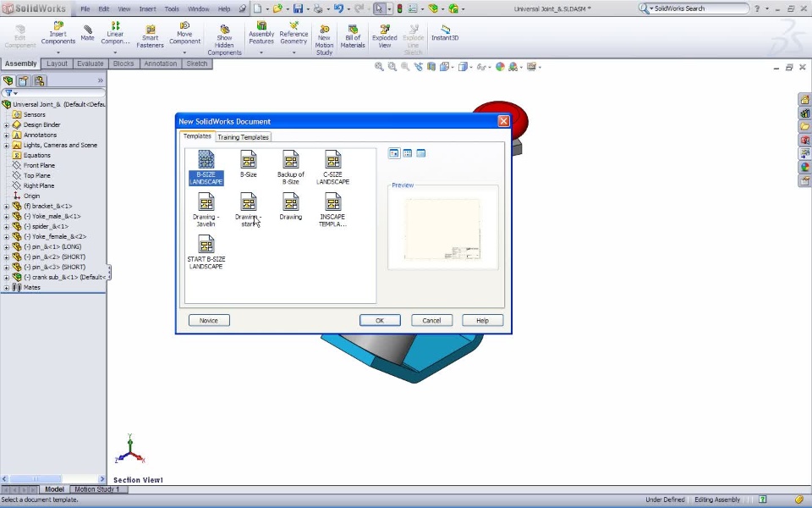This screenshot has width=812, height=508.
Task: Click the Help button in dialog
Action: [x=482, y=320]
